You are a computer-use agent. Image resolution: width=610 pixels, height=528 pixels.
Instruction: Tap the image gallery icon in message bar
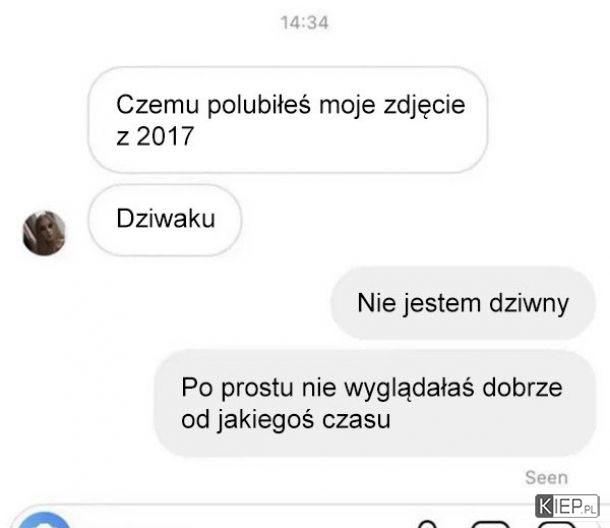(x=491, y=524)
